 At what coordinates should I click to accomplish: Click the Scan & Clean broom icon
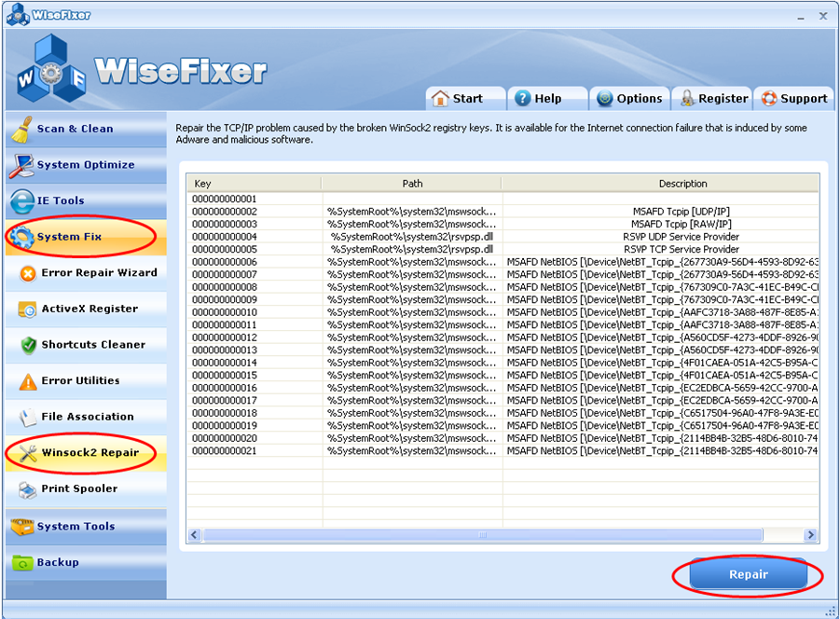click(21, 129)
